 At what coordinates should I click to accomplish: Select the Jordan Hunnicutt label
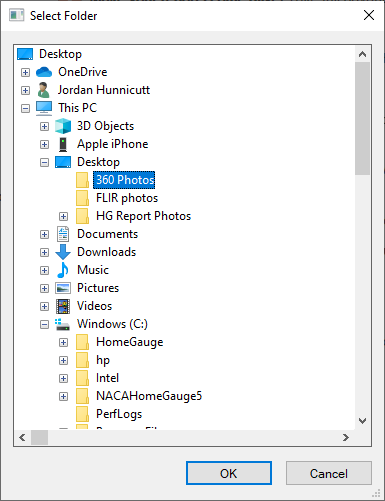[x=104, y=90]
